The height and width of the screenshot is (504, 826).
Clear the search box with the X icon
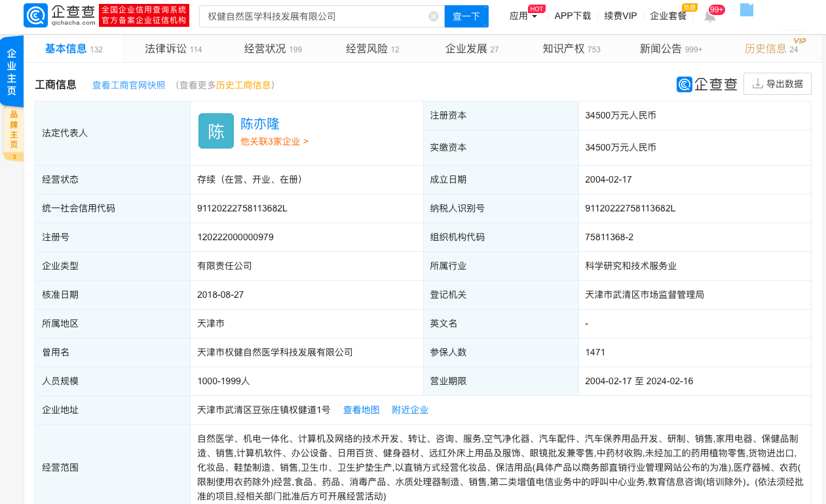pyautogui.click(x=434, y=16)
